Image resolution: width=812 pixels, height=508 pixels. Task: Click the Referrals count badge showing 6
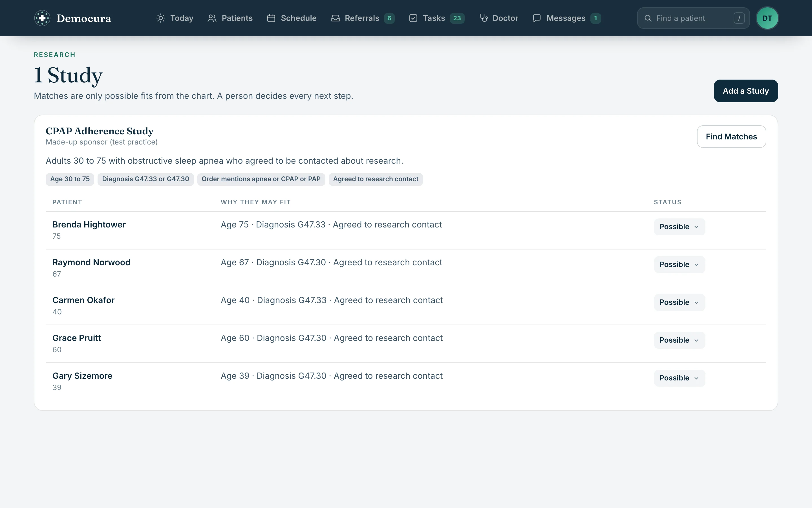[389, 18]
